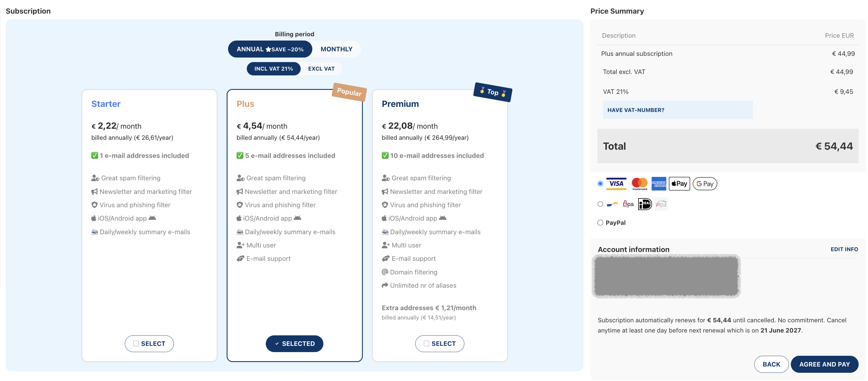This screenshot has height=381, width=868.
Task: Click the '€ 9,45' VAT amount
Action: (x=843, y=92)
